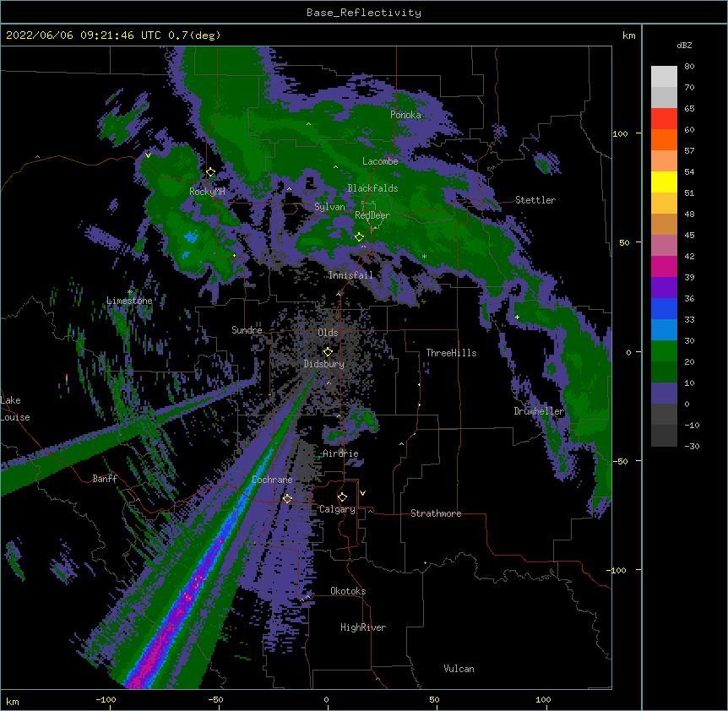Click the Limestone label

129,301
